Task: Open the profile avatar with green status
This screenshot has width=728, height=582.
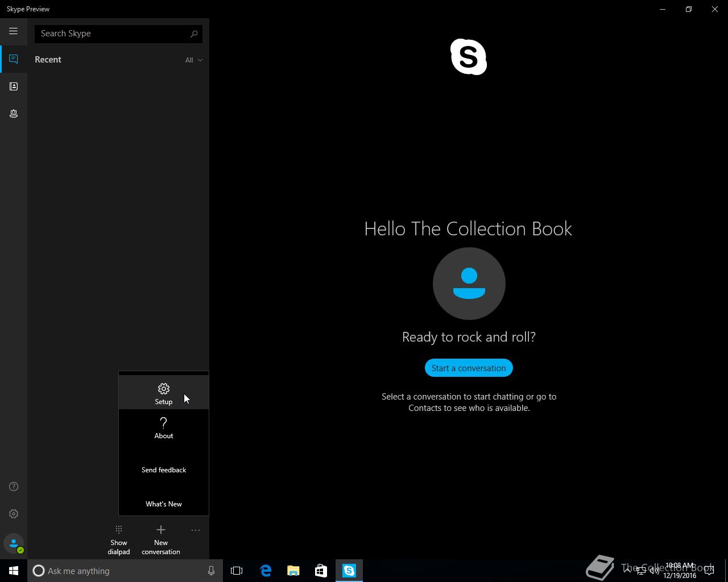Action: click(14, 544)
